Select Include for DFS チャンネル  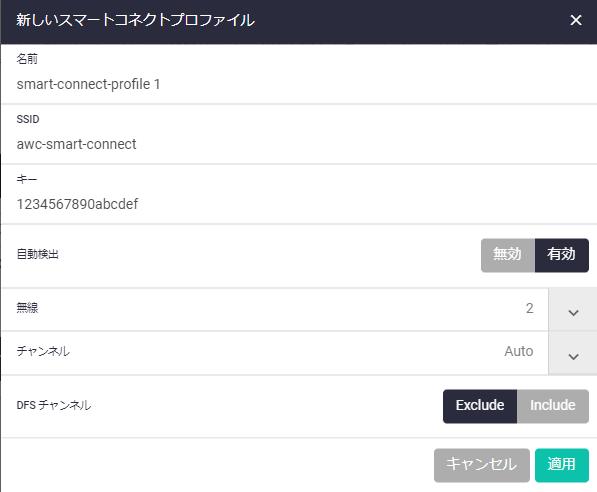[x=553, y=406]
